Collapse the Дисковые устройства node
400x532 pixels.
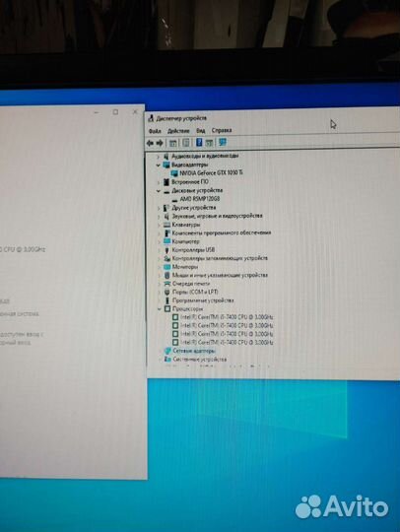point(158,191)
